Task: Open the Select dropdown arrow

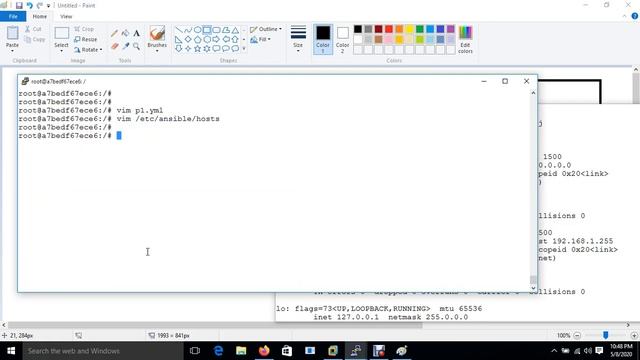Action: pyautogui.click(x=62, y=51)
